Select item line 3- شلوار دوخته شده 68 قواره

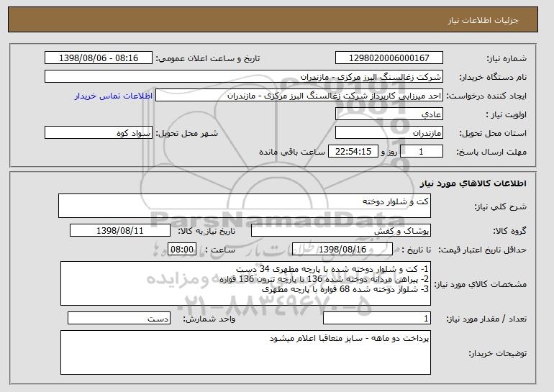pos(345,289)
